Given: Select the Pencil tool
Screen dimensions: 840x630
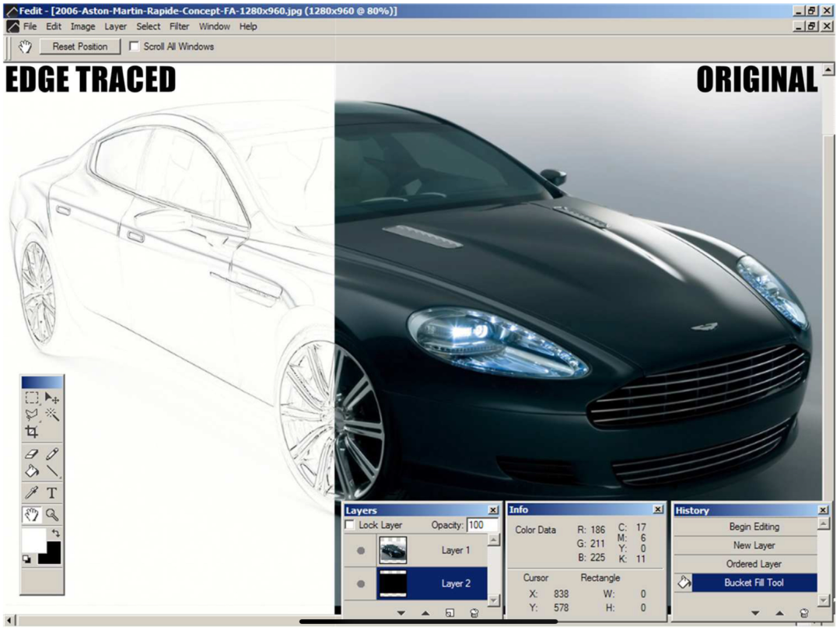Looking at the screenshot, I should click(52, 454).
